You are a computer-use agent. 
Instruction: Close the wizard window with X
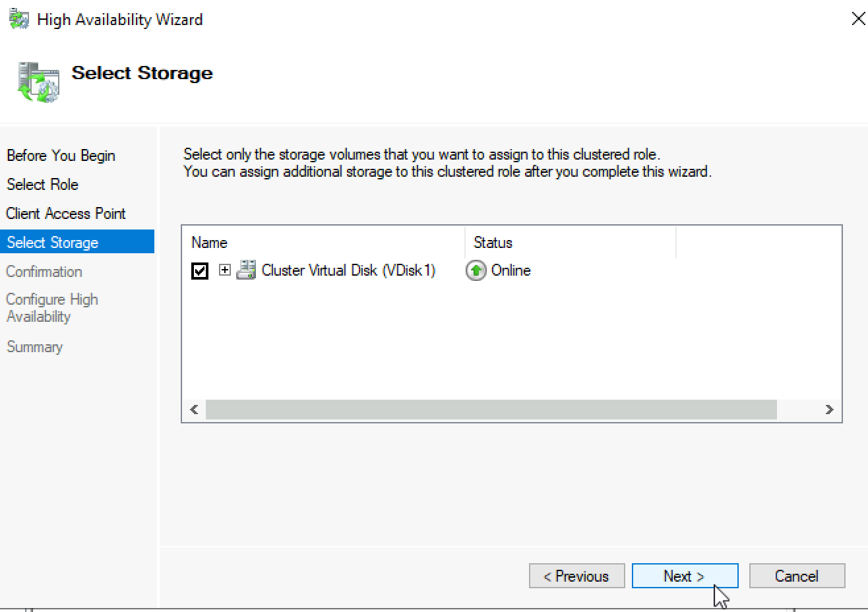click(859, 19)
